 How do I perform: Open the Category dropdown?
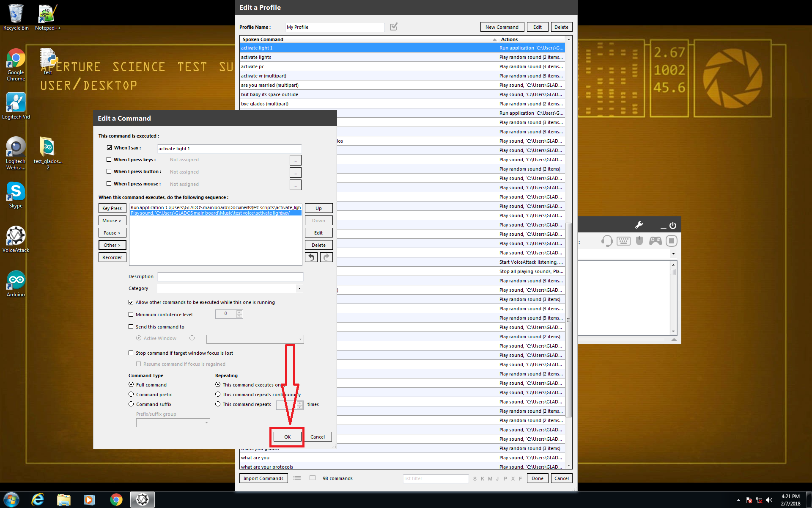[x=299, y=289]
